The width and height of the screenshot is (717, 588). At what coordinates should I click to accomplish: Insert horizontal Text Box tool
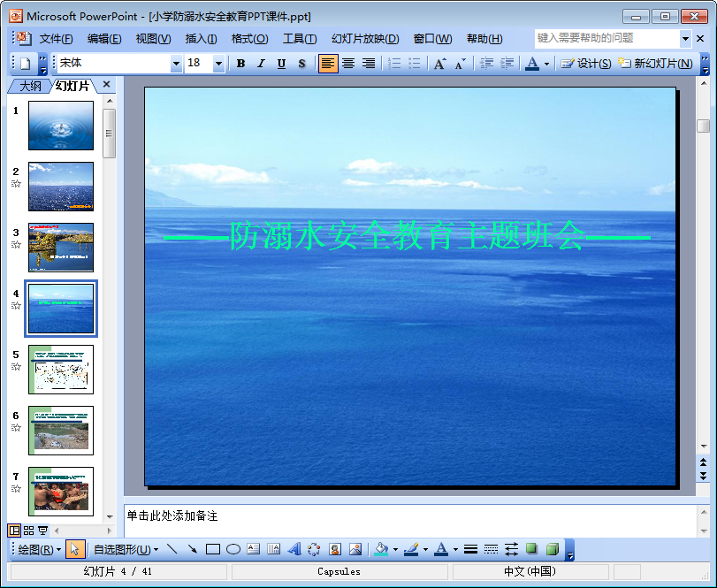tap(254, 549)
